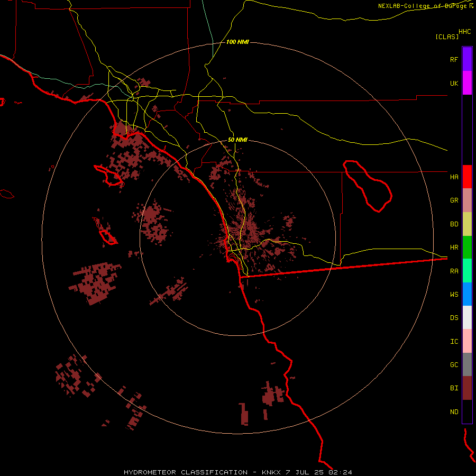Click the UK magenta legend swatch

467,83
